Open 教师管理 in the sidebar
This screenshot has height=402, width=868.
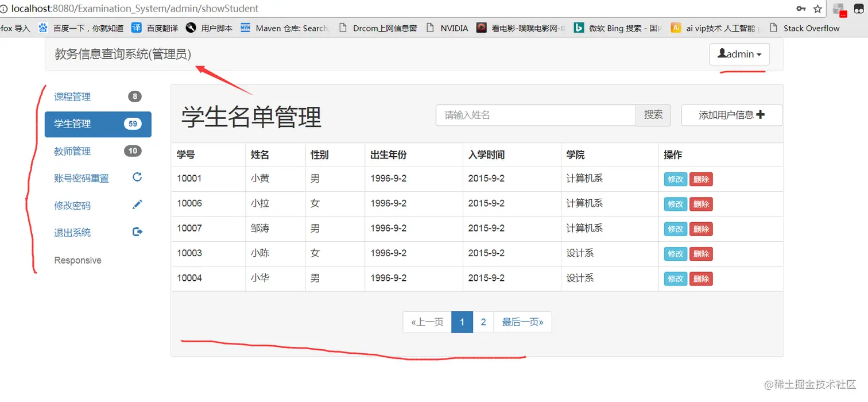point(98,151)
